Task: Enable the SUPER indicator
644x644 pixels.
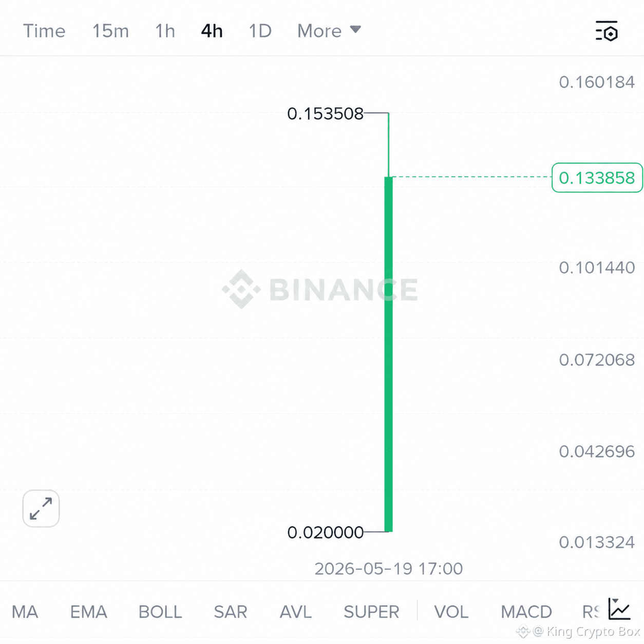Action: (x=371, y=612)
